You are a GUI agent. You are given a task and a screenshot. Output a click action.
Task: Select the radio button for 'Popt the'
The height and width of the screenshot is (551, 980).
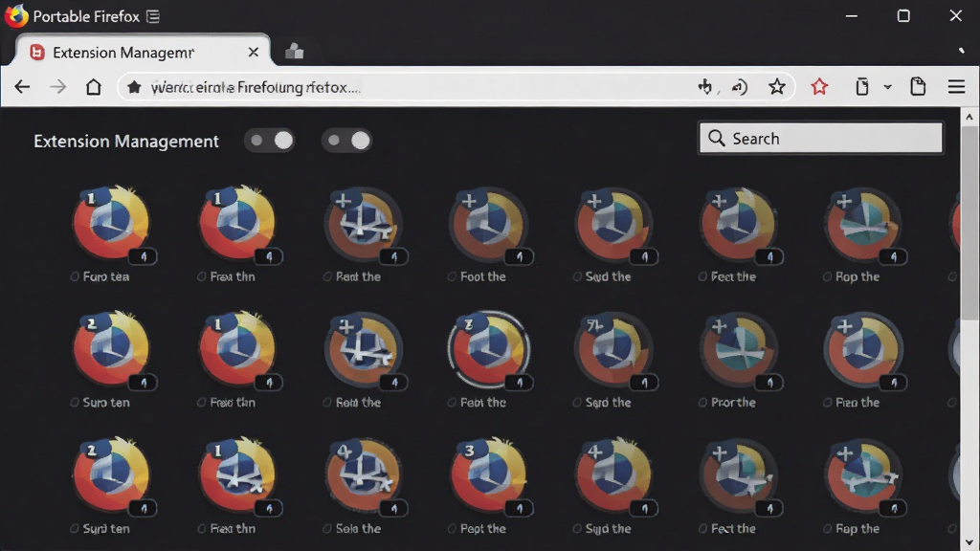[x=452, y=528]
